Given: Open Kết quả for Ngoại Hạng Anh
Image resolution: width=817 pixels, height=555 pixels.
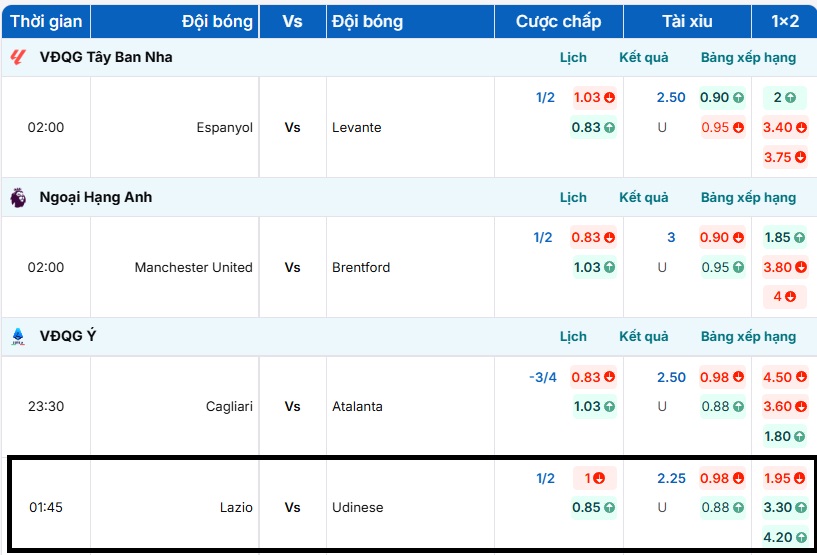Looking at the screenshot, I should click(644, 198).
